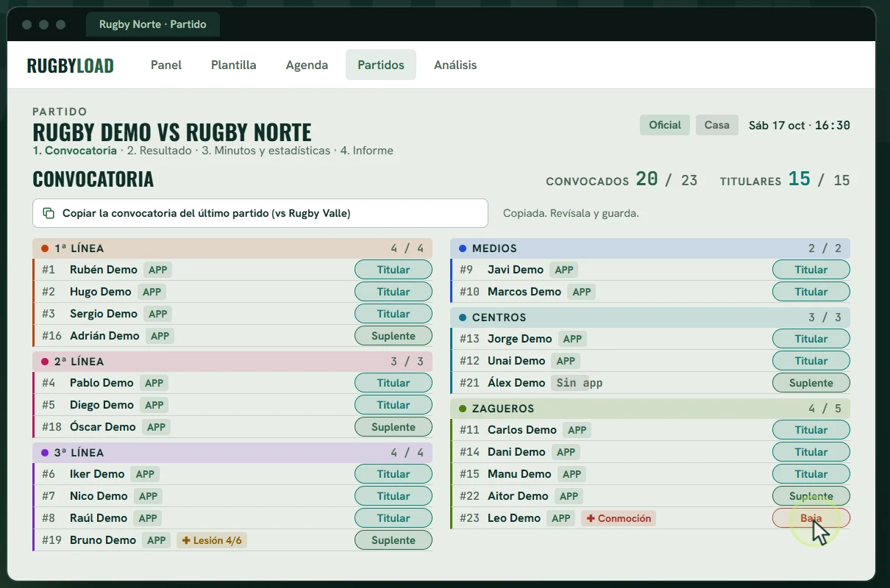This screenshot has height=588, width=890.
Task: Click the ZAGUEROS group header
Action: coord(650,409)
